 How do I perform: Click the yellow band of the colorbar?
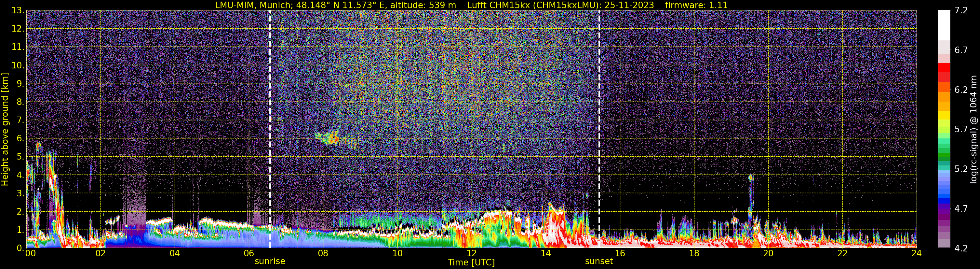tap(944, 116)
